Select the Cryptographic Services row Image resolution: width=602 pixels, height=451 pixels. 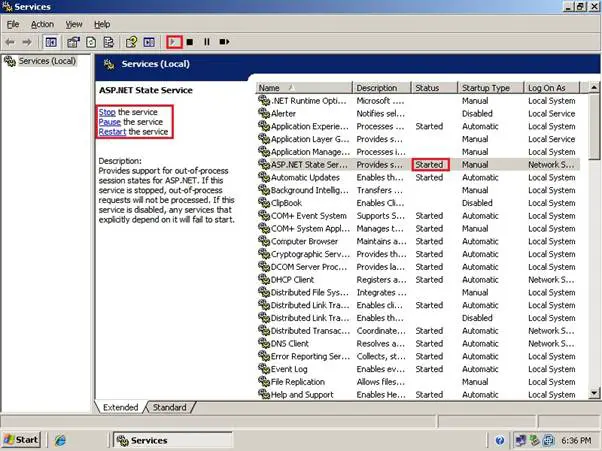click(418, 254)
